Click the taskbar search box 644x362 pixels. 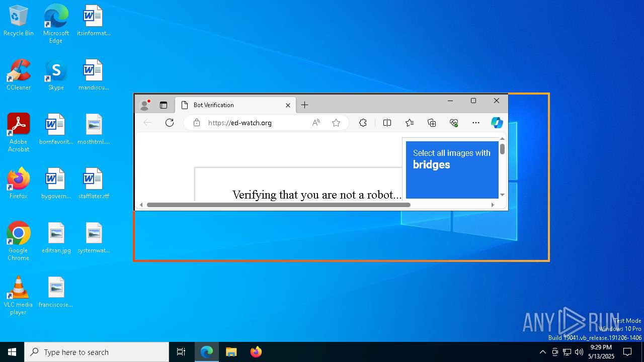[97, 352]
